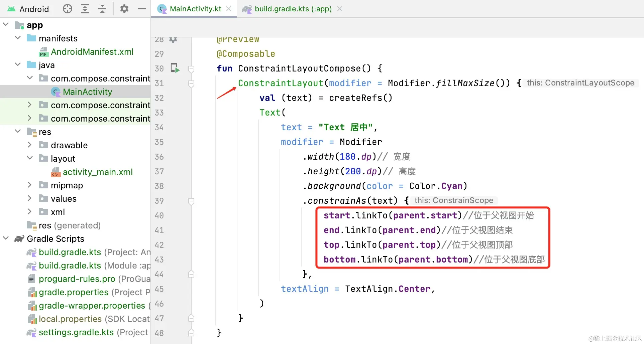The image size is (644, 344).
Task: Click the AndroidManifest.xml file icon
Action: click(x=43, y=52)
